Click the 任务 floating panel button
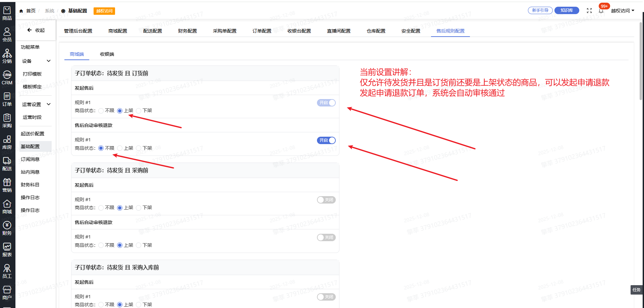Viewport: 644px width, 308px height. click(636, 290)
